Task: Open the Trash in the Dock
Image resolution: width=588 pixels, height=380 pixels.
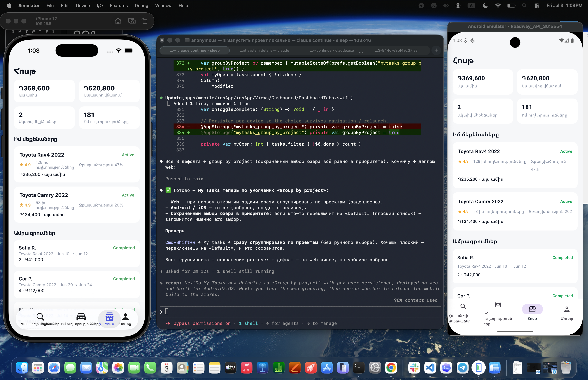Action: pyautogui.click(x=566, y=368)
